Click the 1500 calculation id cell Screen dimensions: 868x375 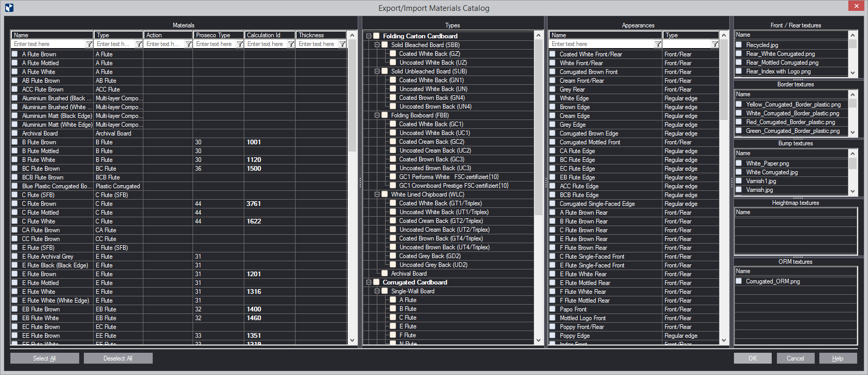click(x=269, y=168)
